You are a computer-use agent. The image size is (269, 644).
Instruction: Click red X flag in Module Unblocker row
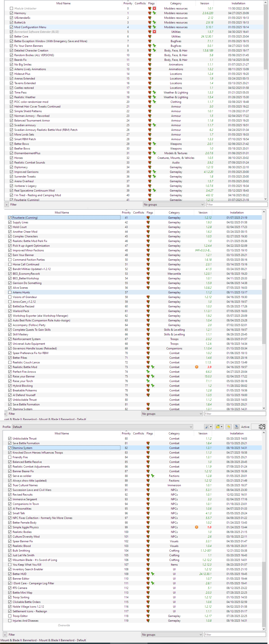click(154, 8)
